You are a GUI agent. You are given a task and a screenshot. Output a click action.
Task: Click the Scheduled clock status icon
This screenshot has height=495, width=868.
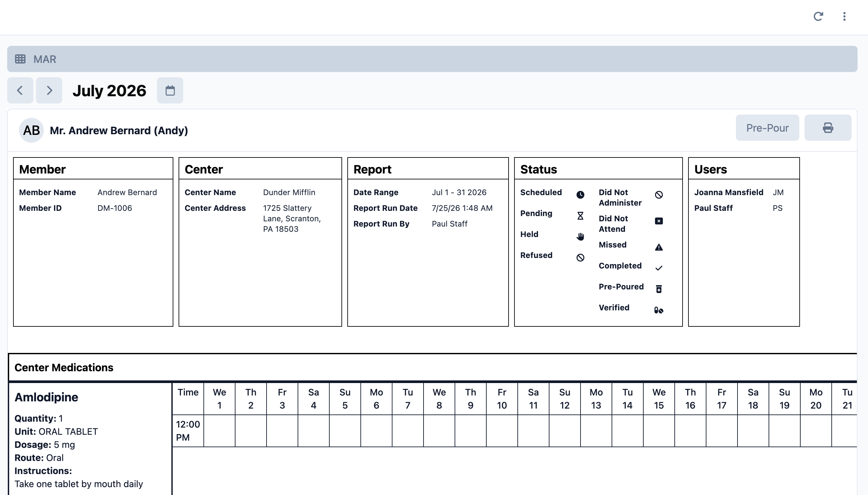[581, 195]
